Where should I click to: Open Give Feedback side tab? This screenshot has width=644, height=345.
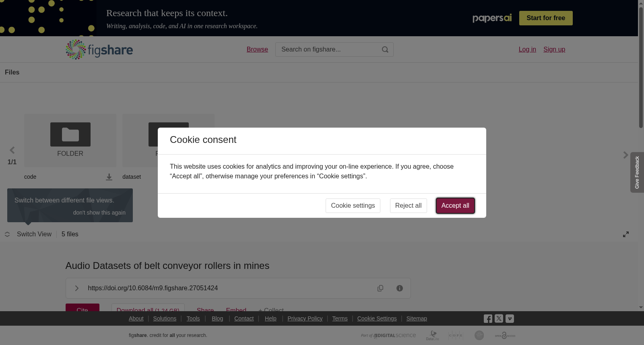[637, 172]
